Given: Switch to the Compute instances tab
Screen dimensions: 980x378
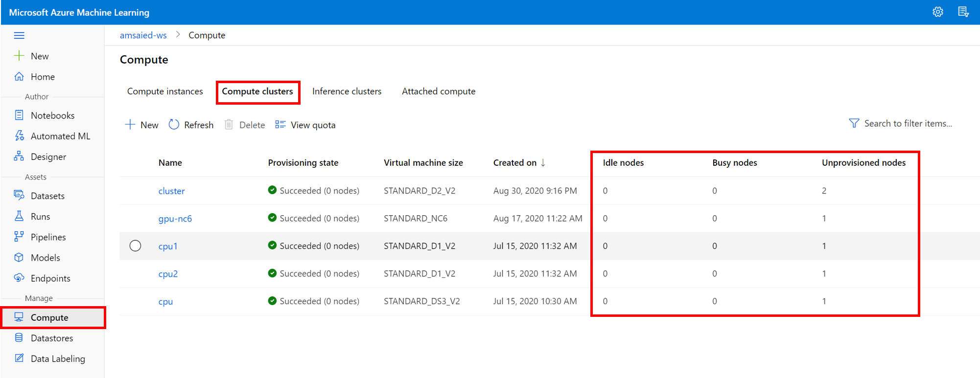Looking at the screenshot, I should [x=165, y=91].
